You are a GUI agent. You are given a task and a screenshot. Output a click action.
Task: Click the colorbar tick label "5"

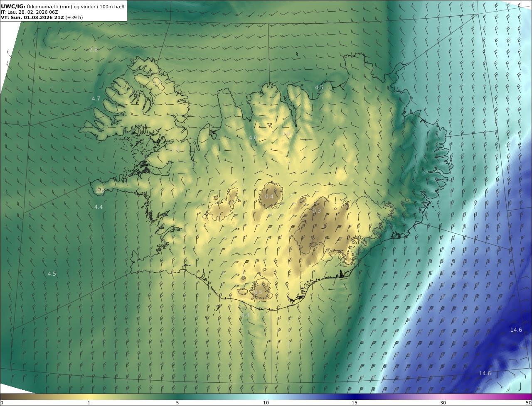coord(177,403)
